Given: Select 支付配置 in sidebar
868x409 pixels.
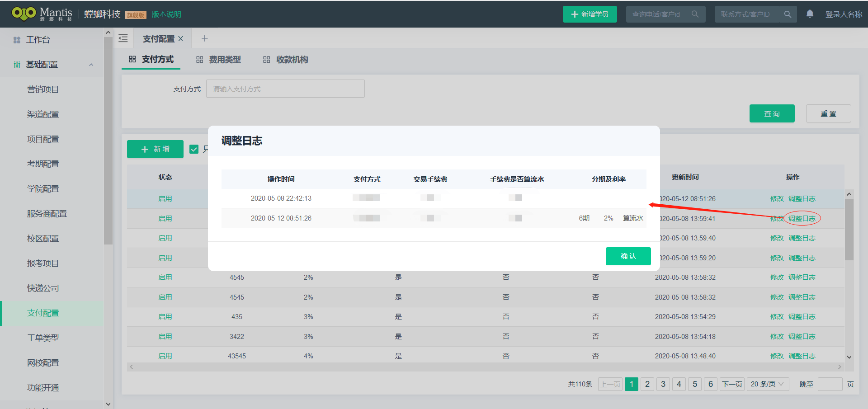Looking at the screenshot, I should [x=43, y=313].
